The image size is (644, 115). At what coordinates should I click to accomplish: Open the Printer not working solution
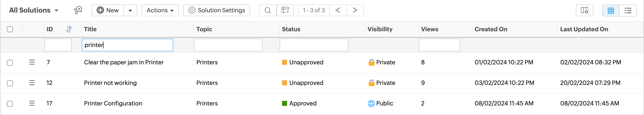[110, 83]
